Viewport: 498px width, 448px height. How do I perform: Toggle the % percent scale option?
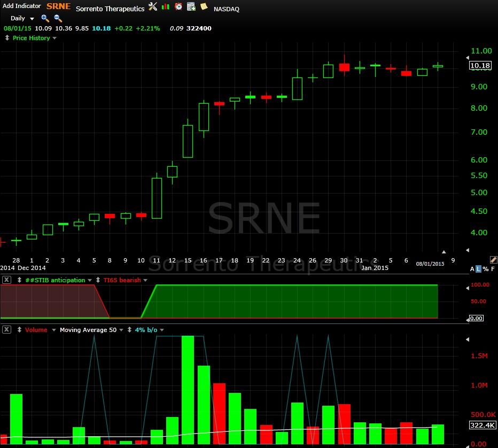point(485,269)
